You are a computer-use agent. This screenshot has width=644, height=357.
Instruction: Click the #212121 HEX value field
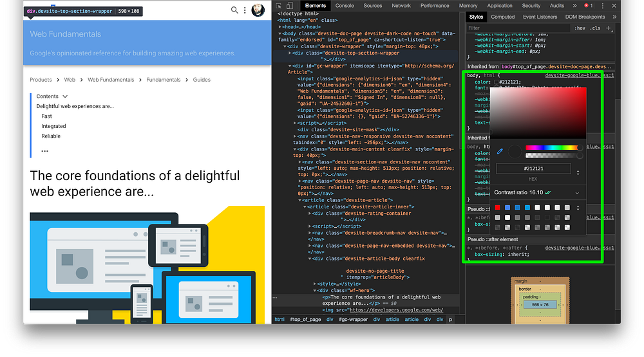533,169
